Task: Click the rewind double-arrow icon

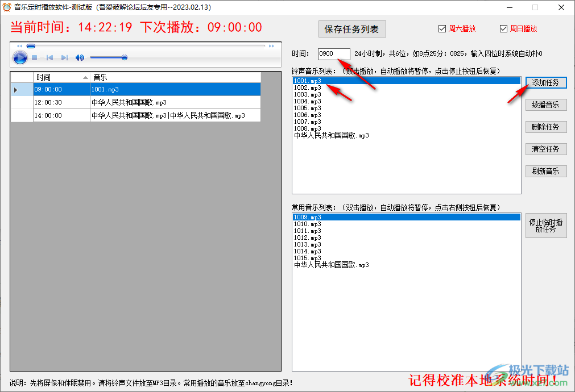Action: click(x=19, y=45)
